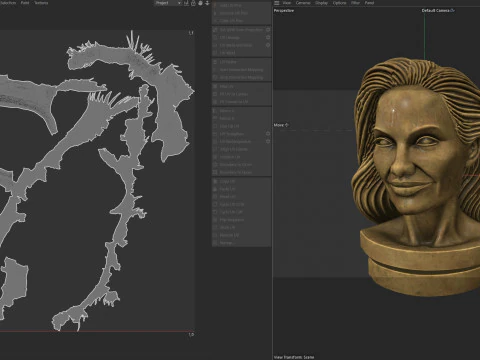
Task: Open the viewport Filter menu
Action: pyautogui.click(x=355, y=3)
